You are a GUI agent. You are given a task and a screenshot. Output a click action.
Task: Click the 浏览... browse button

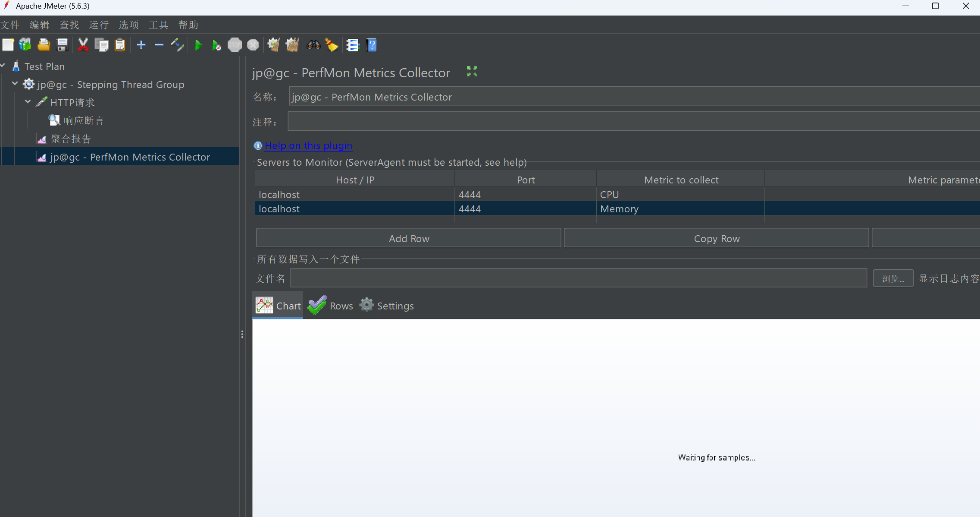[893, 278]
